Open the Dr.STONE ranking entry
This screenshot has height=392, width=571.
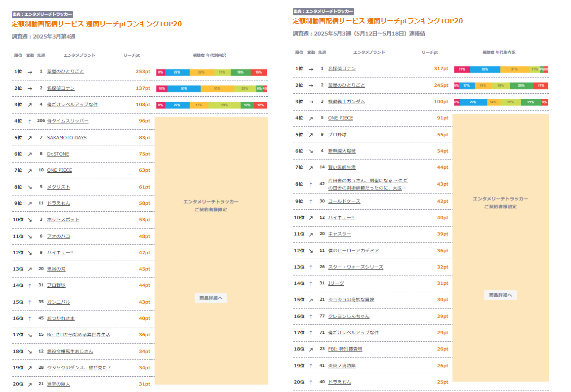pyautogui.click(x=58, y=154)
